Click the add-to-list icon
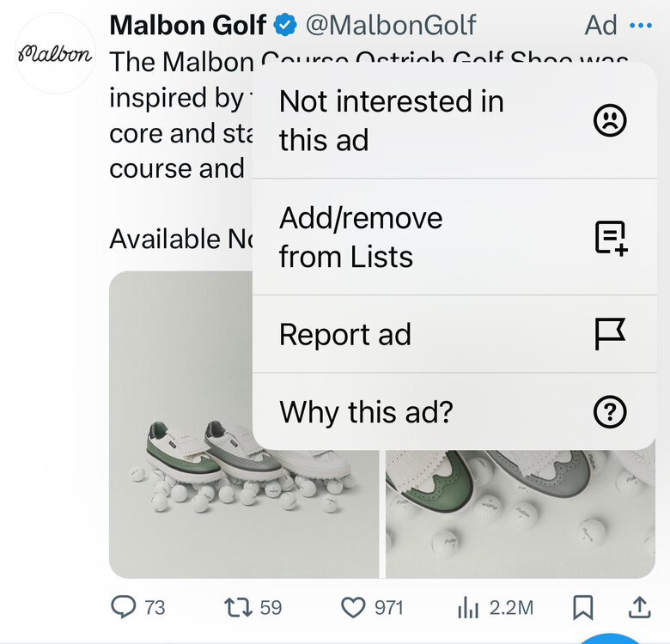Image resolution: width=670 pixels, height=644 pixels. coord(610,237)
